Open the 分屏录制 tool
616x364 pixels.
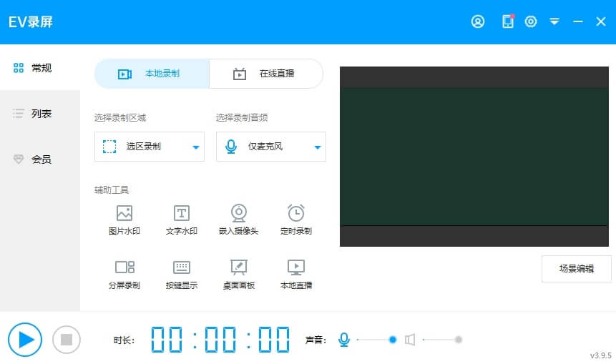click(124, 275)
